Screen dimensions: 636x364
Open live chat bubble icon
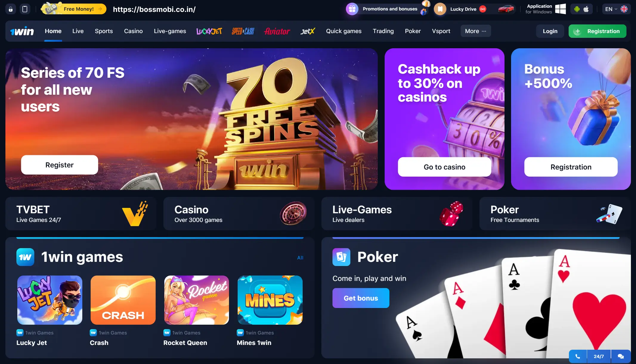[621, 356]
